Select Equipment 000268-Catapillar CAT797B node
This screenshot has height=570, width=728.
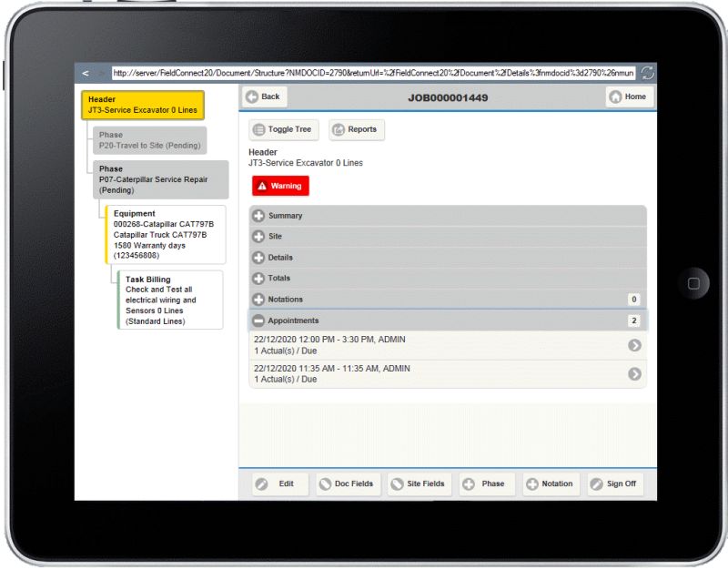pyautogui.click(x=166, y=235)
